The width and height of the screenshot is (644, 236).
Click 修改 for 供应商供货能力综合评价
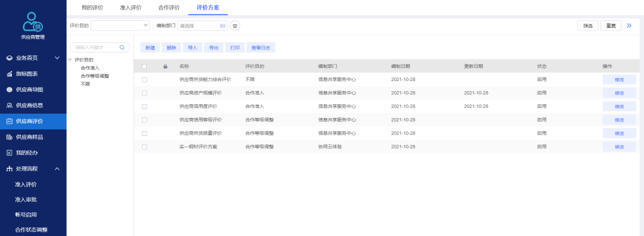(x=620, y=80)
